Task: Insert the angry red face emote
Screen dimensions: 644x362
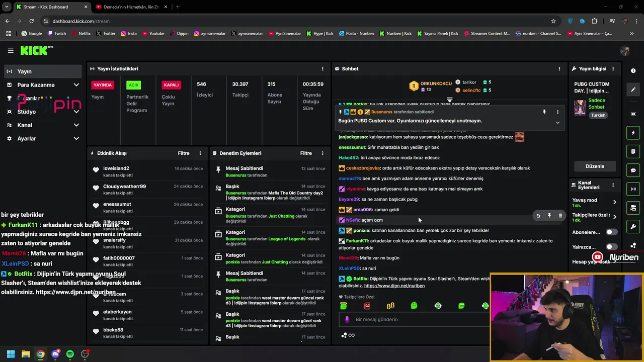Action: point(367,306)
